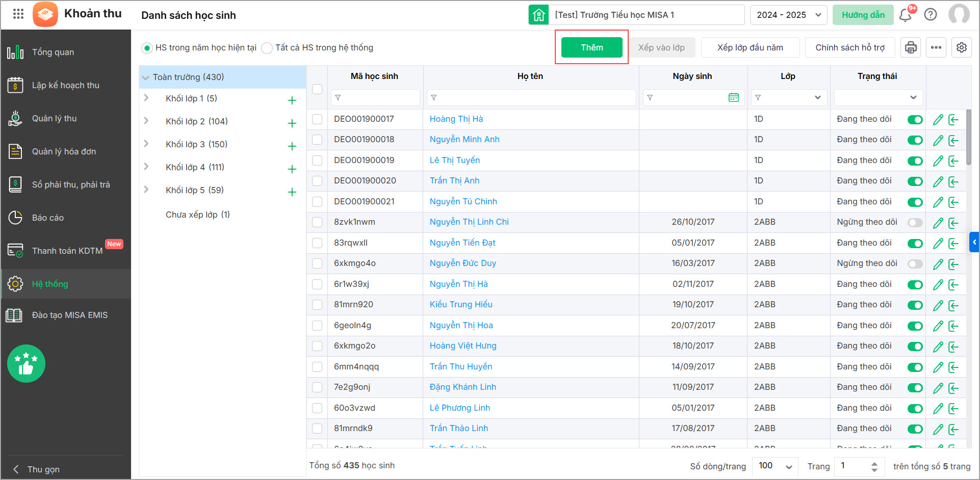This screenshot has height=480, width=980.
Task: Click the printer icon button
Action: pyautogui.click(x=911, y=47)
